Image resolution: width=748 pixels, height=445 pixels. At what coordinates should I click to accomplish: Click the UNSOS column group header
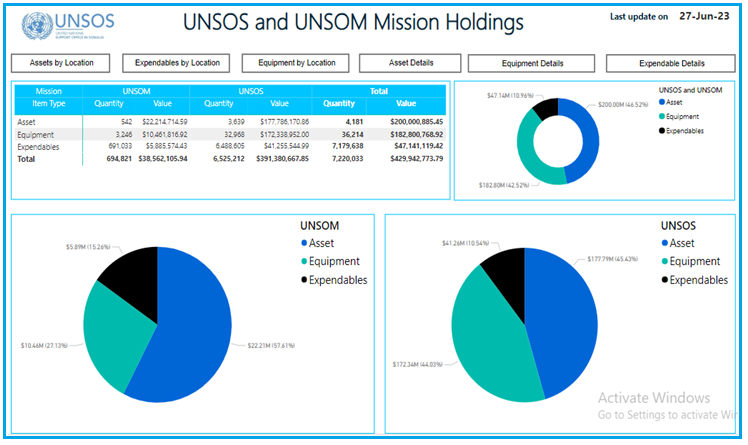251,91
